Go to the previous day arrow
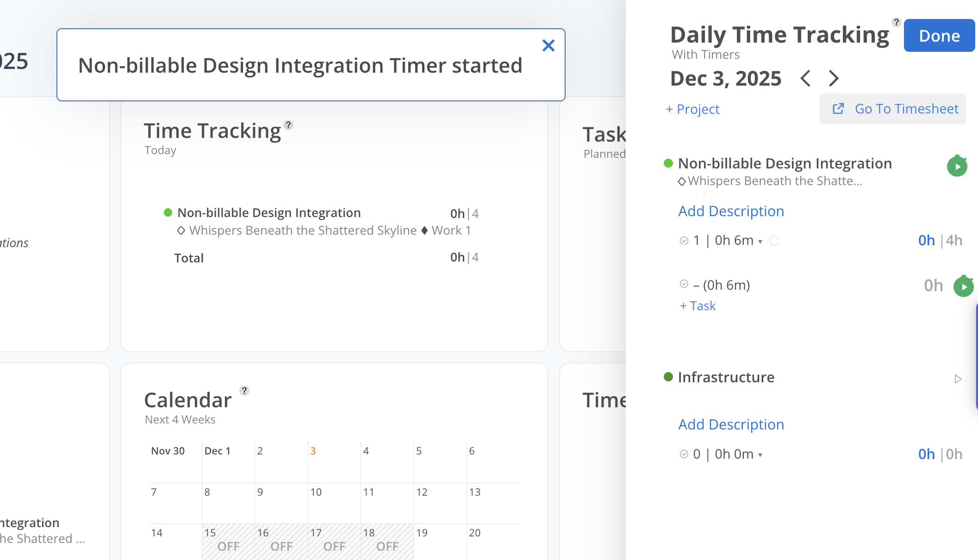 click(x=805, y=78)
